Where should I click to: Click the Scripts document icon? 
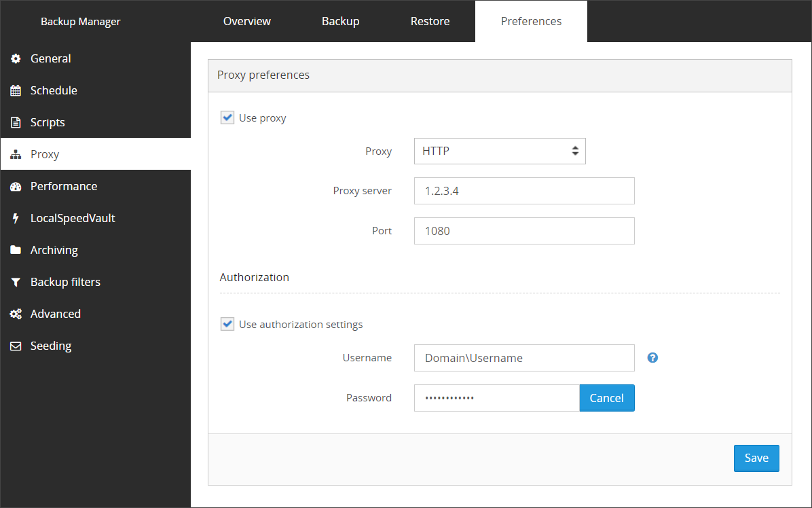tap(16, 123)
